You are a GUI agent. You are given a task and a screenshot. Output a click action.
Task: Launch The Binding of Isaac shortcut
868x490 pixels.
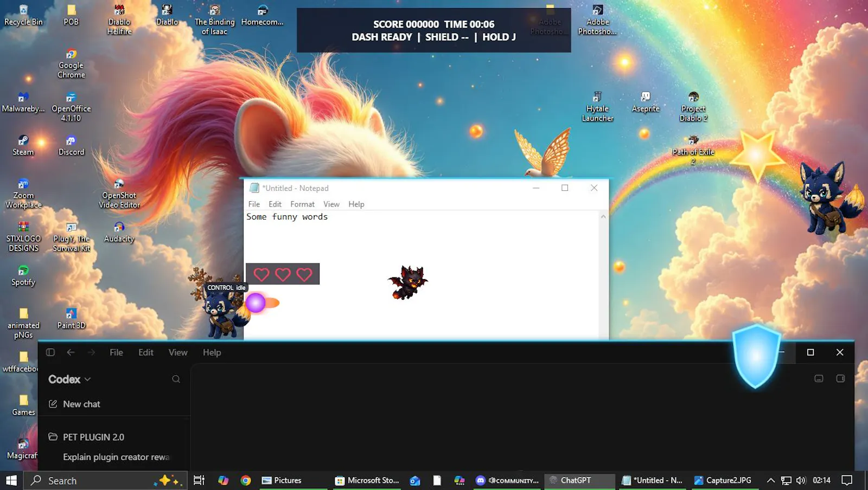pos(214,20)
